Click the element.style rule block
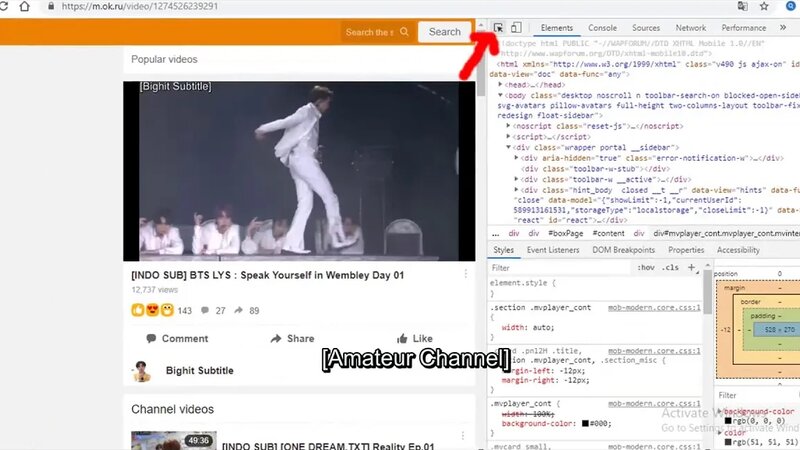800x450 pixels. 594,288
